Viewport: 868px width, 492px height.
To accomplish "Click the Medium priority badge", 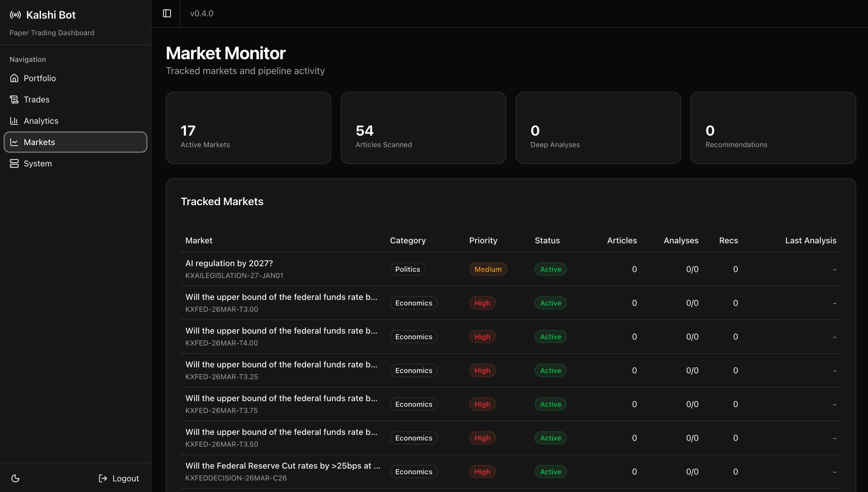I will pos(488,269).
